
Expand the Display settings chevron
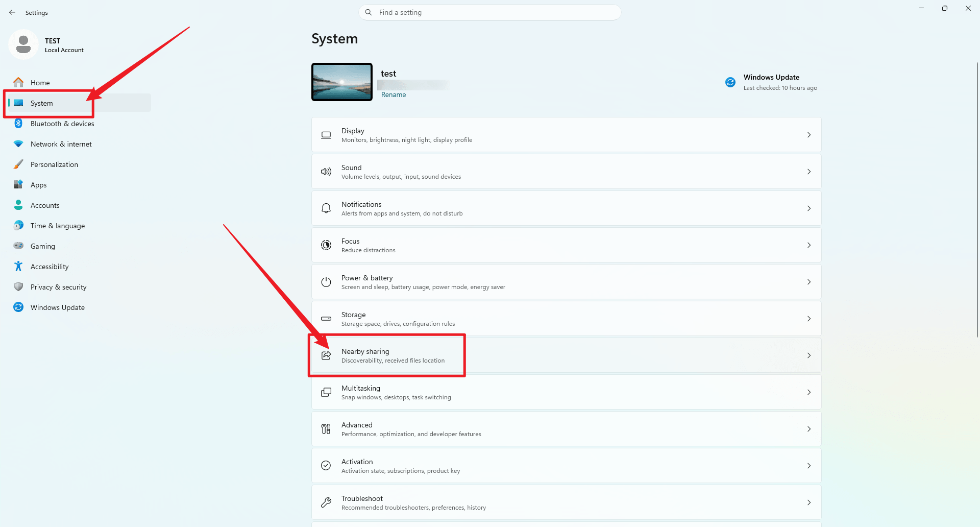pyautogui.click(x=809, y=135)
